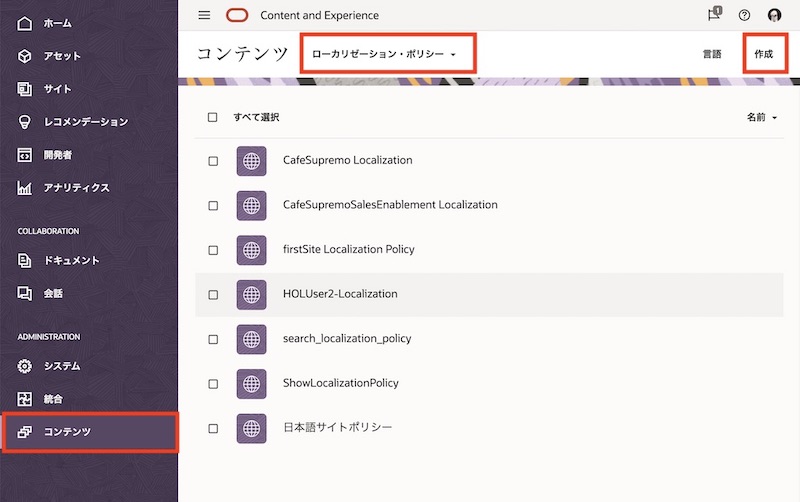Click the コンテンツ content icon in sidebar
The width and height of the screenshot is (800, 502).
[24, 432]
